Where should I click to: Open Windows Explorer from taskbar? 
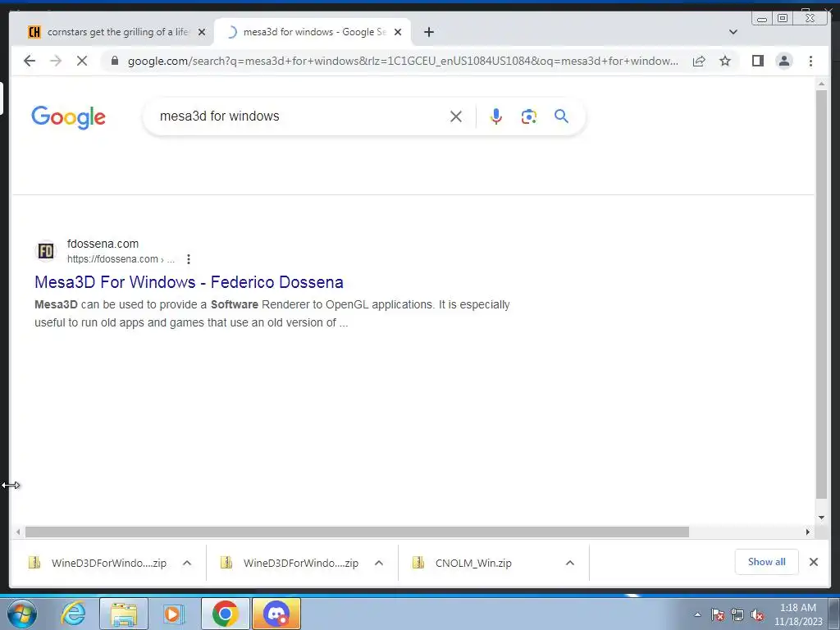point(124,614)
